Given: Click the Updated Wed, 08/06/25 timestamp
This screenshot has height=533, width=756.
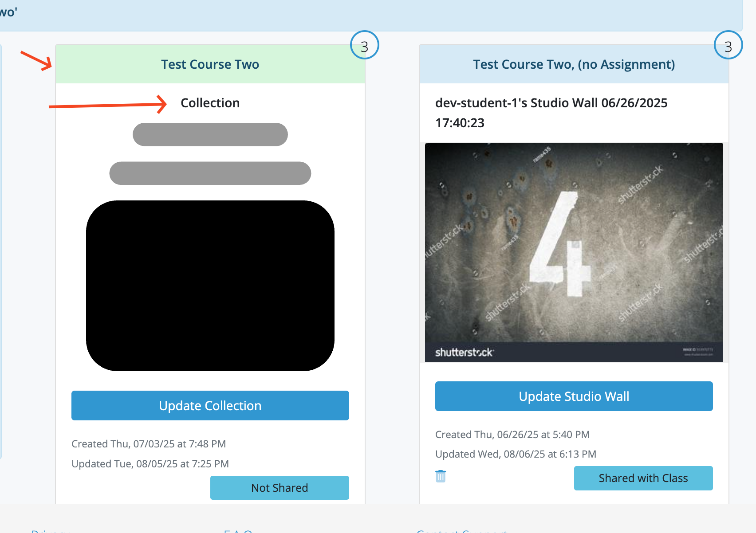Looking at the screenshot, I should tap(516, 454).
